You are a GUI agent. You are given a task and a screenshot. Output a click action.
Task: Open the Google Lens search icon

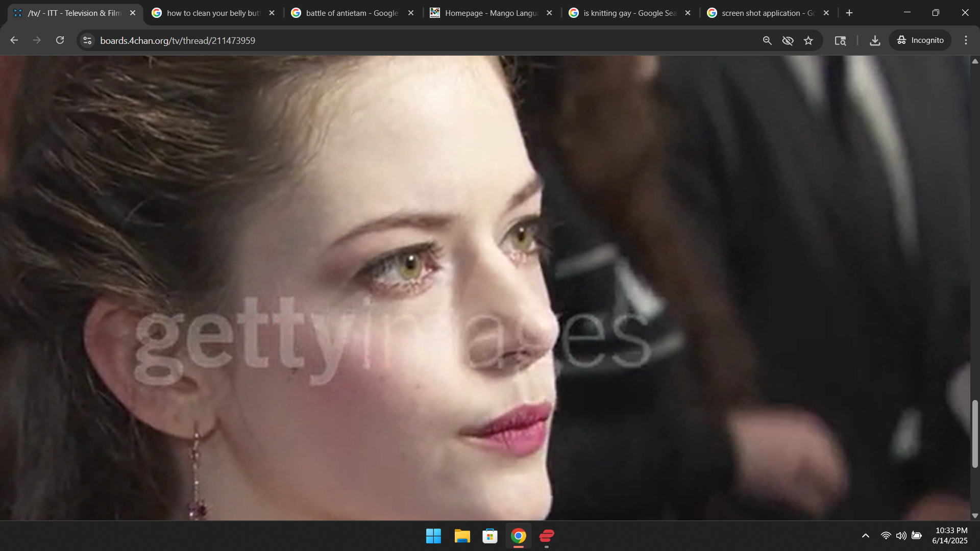point(840,40)
